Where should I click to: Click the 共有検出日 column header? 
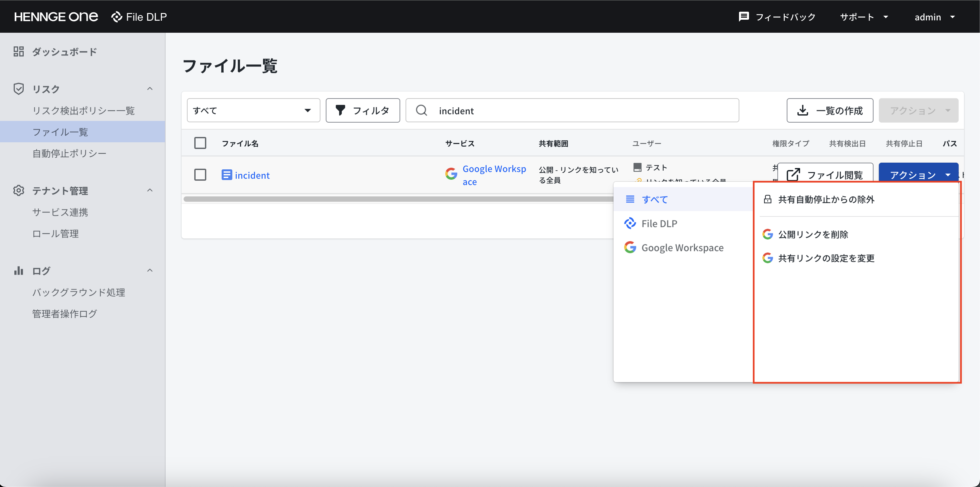(847, 143)
